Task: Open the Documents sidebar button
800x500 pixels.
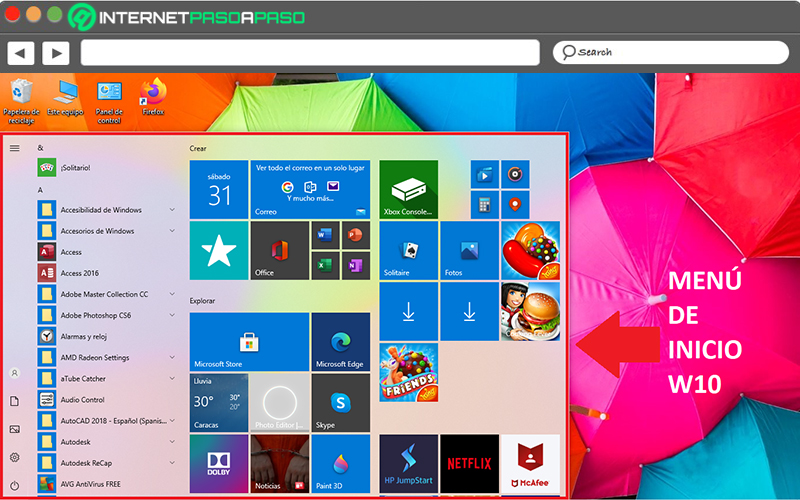Action: pos(15,402)
